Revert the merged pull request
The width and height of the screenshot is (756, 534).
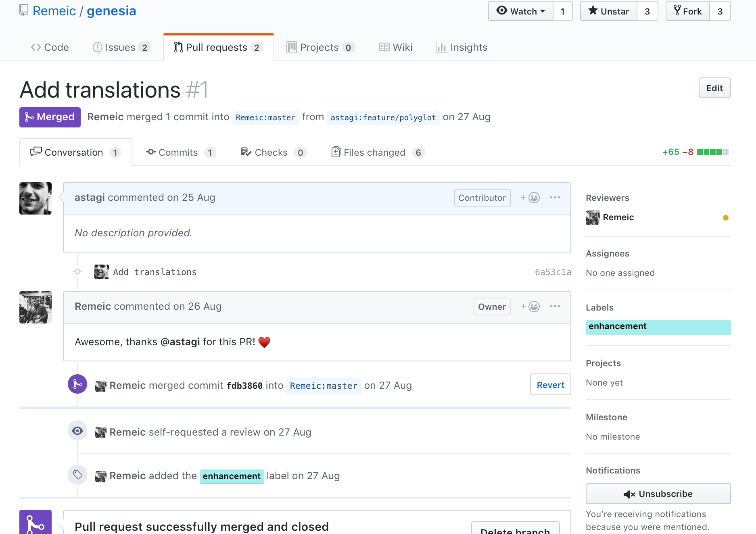(x=551, y=385)
